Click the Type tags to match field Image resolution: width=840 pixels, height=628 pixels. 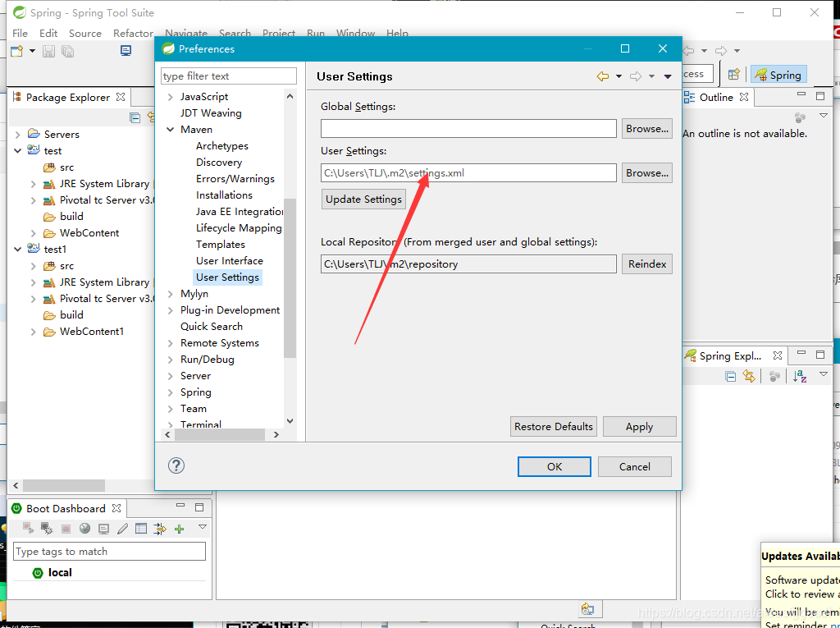tap(109, 552)
